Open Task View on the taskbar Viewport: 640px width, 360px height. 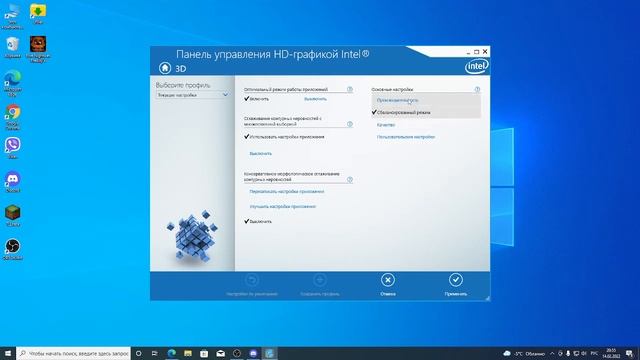pyautogui.click(x=155, y=353)
